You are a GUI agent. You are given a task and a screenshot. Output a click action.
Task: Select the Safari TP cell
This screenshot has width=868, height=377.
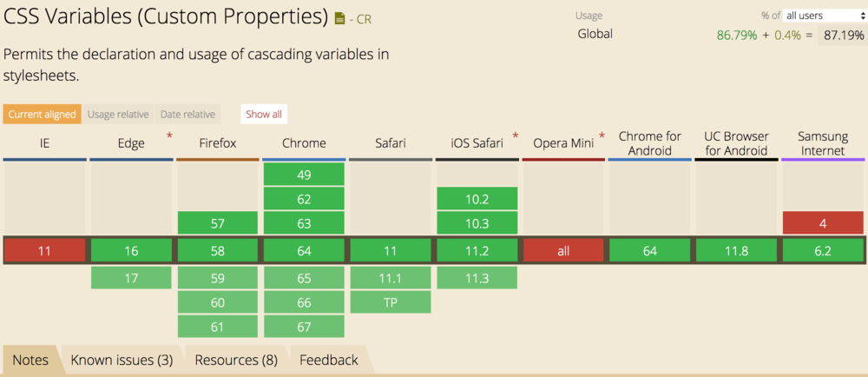tap(391, 302)
